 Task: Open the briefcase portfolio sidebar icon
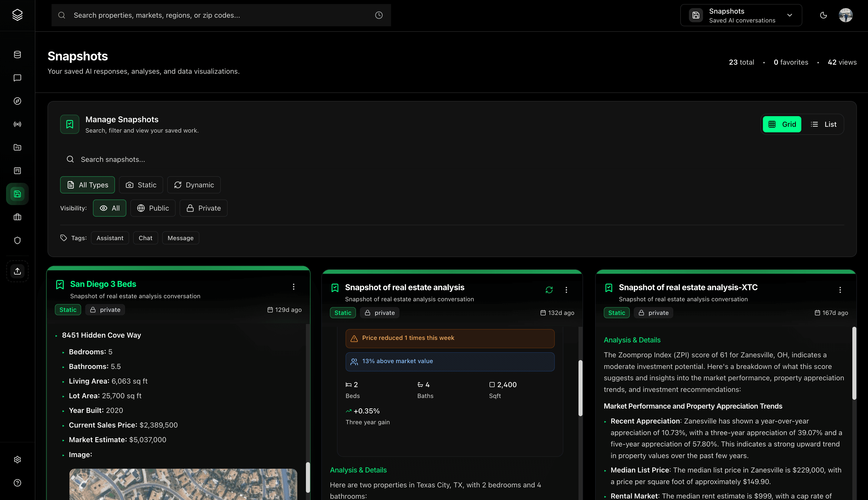[x=17, y=217]
